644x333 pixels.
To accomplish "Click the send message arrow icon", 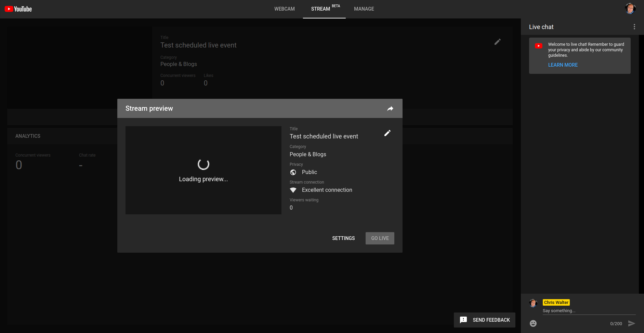I will [631, 323].
